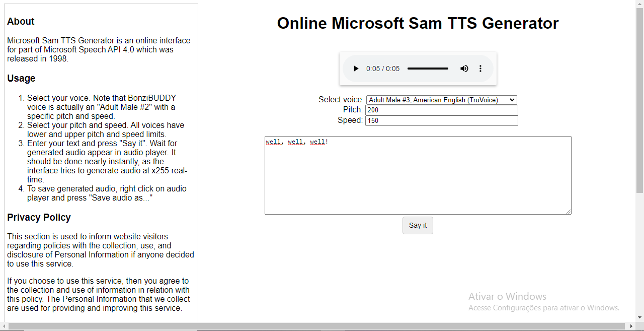Image resolution: width=644 pixels, height=331 pixels.
Task: Click the About paragraph mentioning Speech API 4.0
Action: coord(99,49)
